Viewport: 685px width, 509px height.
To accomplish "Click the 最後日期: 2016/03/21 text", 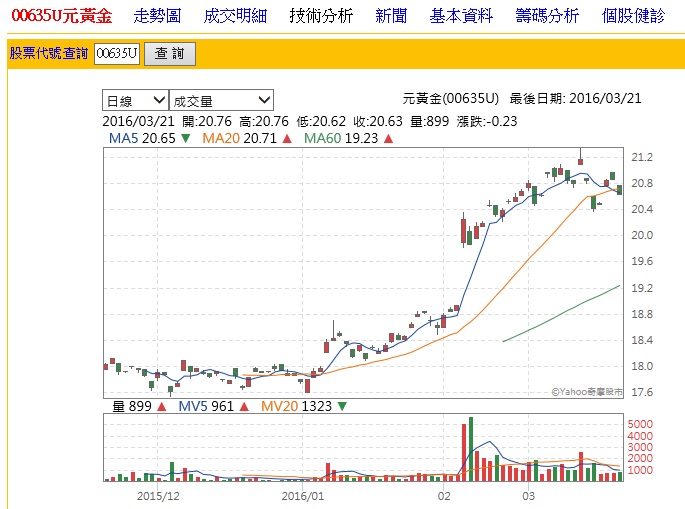I will click(575, 98).
